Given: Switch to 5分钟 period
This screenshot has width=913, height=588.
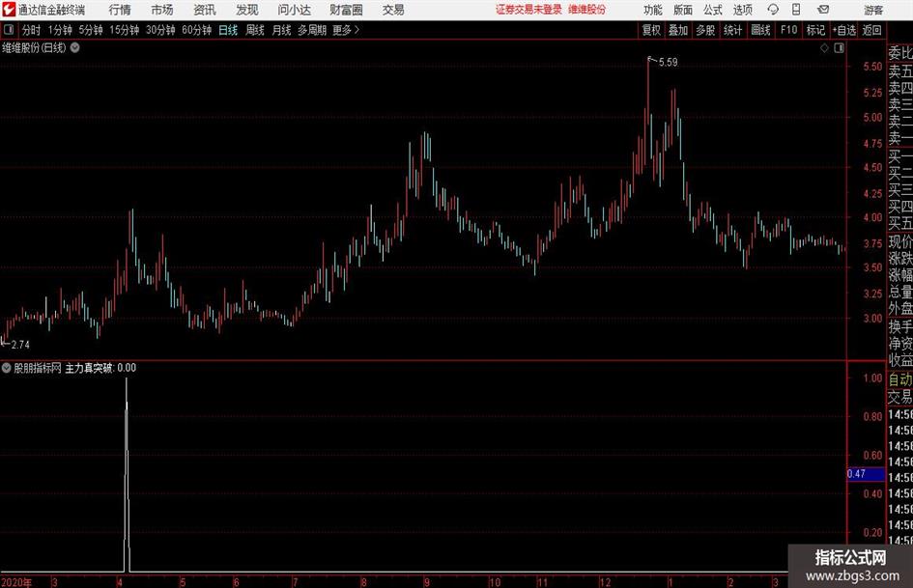Looking at the screenshot, I should click(x=91, y=30).
